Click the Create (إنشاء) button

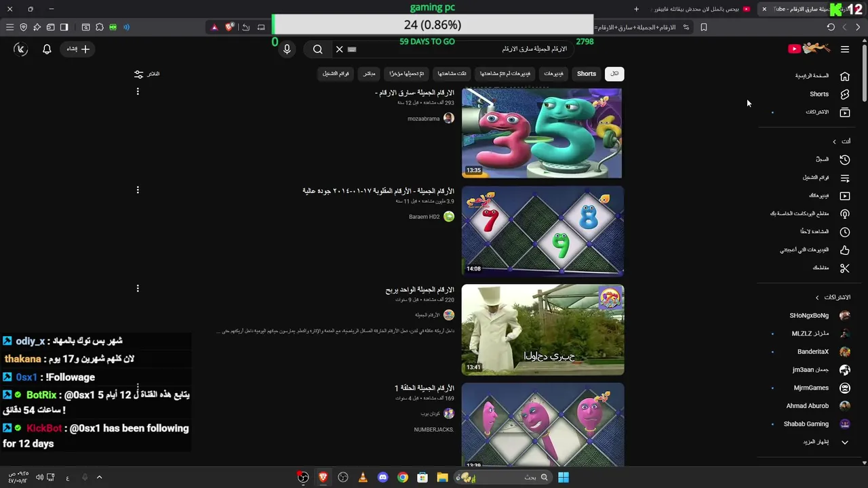78,49
